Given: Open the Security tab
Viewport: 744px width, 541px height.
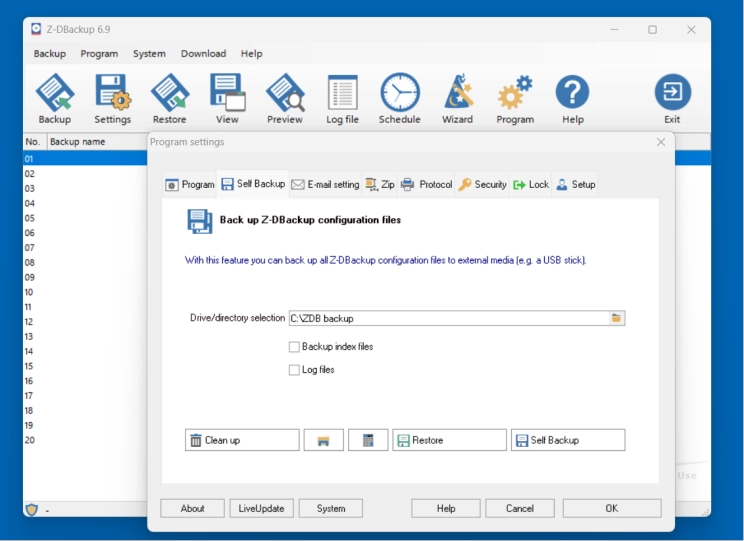Looking at the screenshot, I should (482, 185).
